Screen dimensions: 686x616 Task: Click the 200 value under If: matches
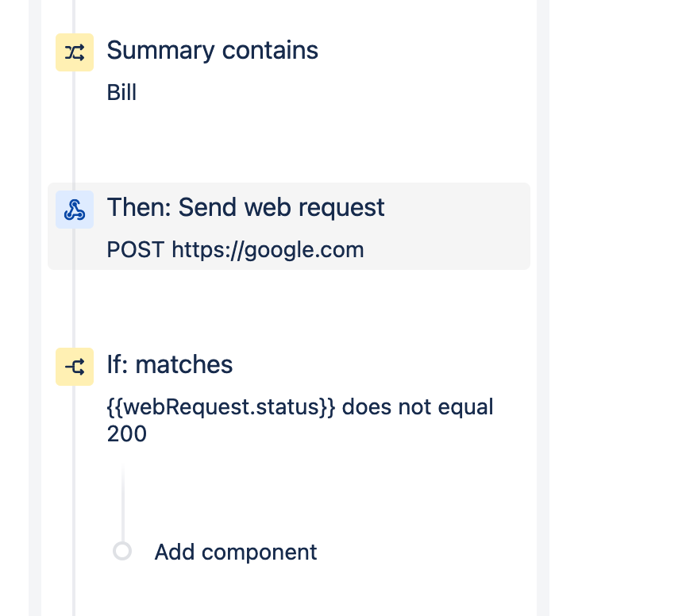[x=127, y=434]
